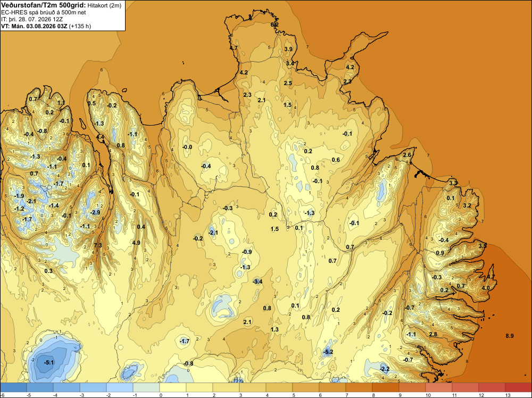
Task: Click the IT: þri. 28. 07. 2026 12Z line
Action: coord(32,19)
